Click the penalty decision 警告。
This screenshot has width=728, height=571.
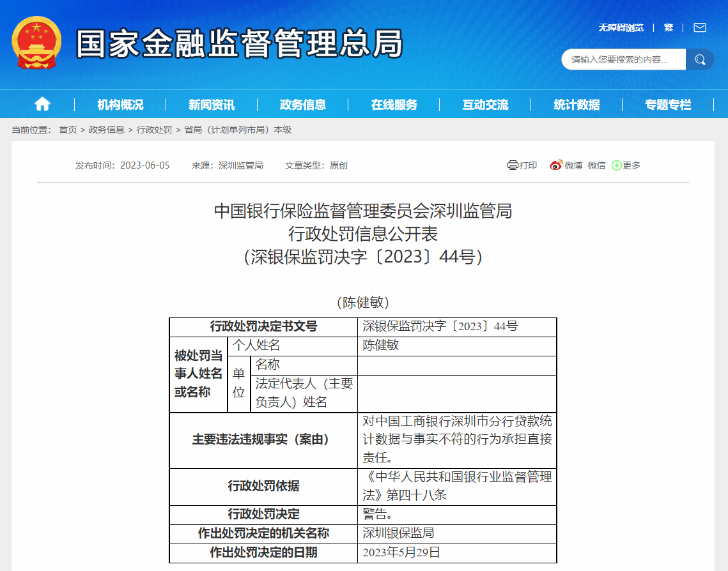458,515
